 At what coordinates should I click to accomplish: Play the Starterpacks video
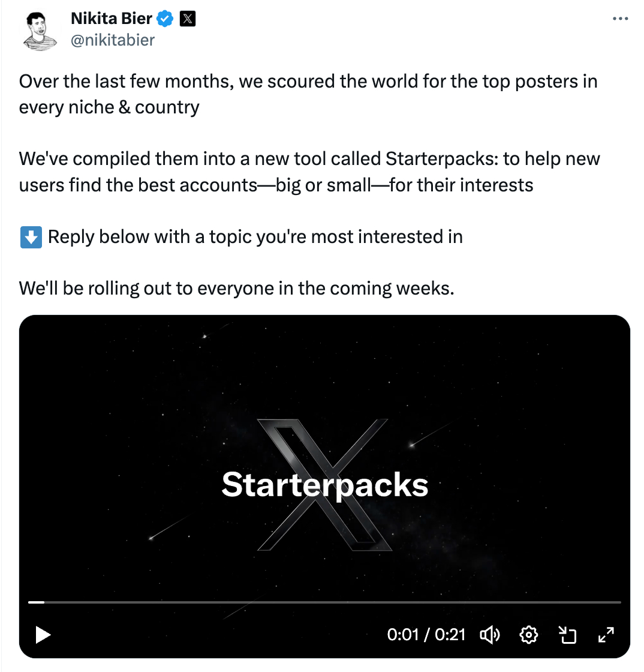(x=43, y=634)
